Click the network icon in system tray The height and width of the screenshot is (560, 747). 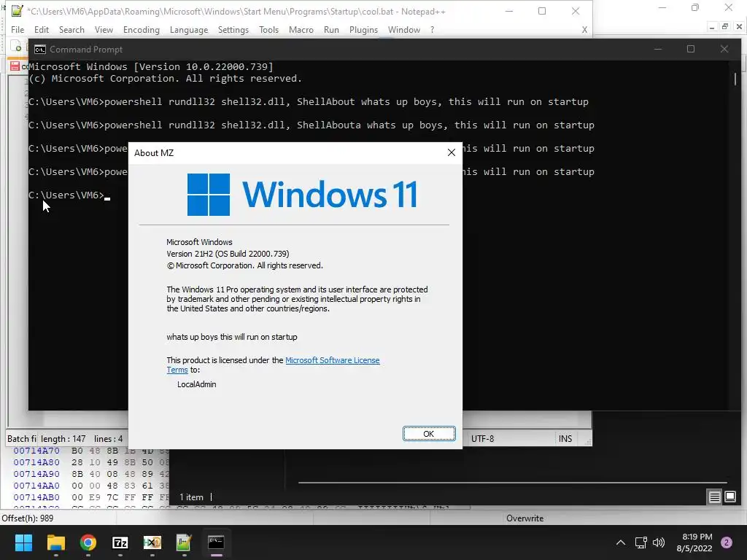click(640, 542)
